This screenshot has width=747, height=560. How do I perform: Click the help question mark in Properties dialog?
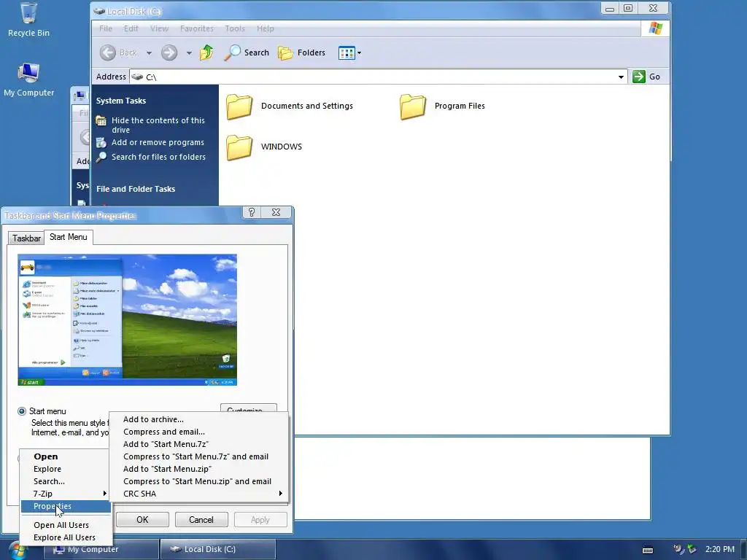pos(252,212)
